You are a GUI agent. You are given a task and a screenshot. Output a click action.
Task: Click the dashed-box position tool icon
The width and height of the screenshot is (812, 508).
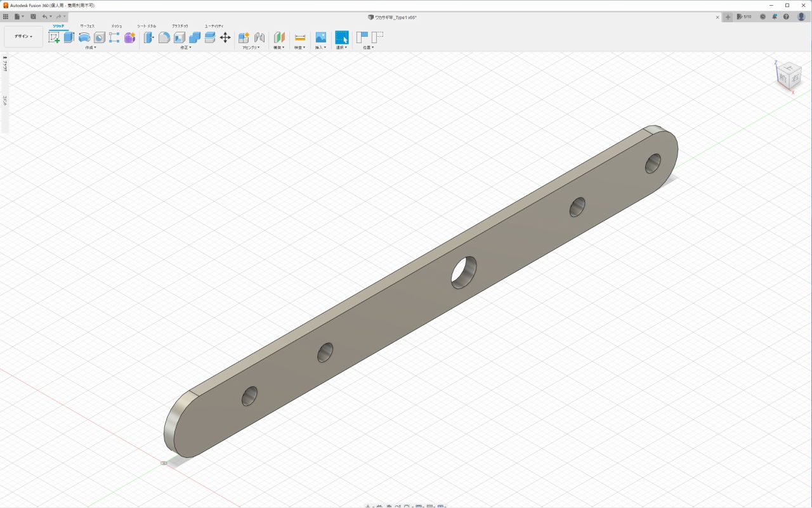[x=377, y=37]
